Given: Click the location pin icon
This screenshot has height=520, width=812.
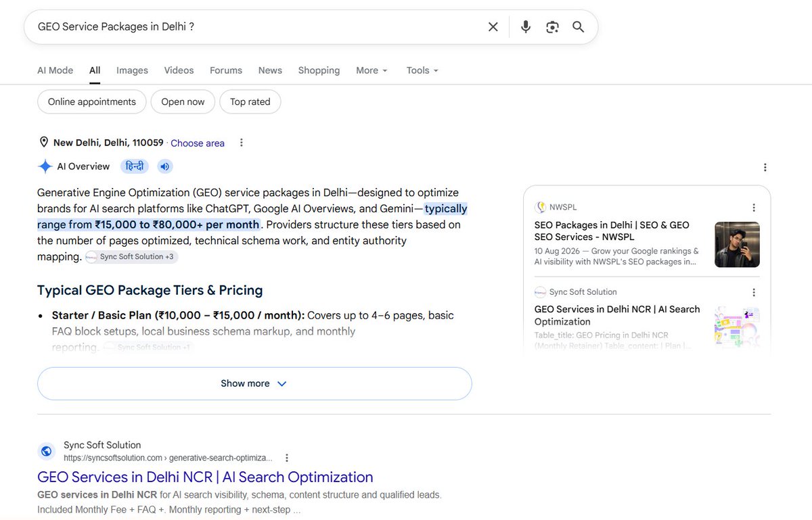Looking at the screenshot, I should pos(44,142).
